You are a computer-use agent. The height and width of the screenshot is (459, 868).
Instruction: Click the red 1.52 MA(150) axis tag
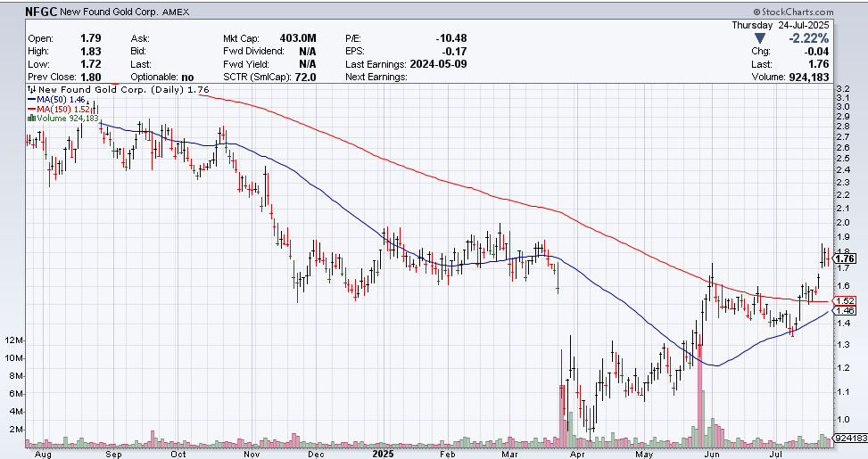pos(845,300)
